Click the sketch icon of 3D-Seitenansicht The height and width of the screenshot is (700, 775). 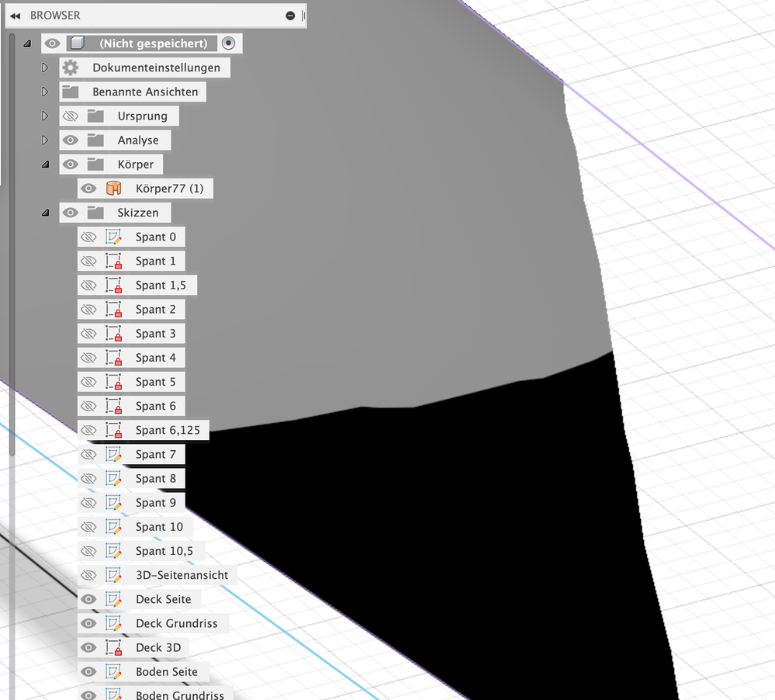pos(114,575)
